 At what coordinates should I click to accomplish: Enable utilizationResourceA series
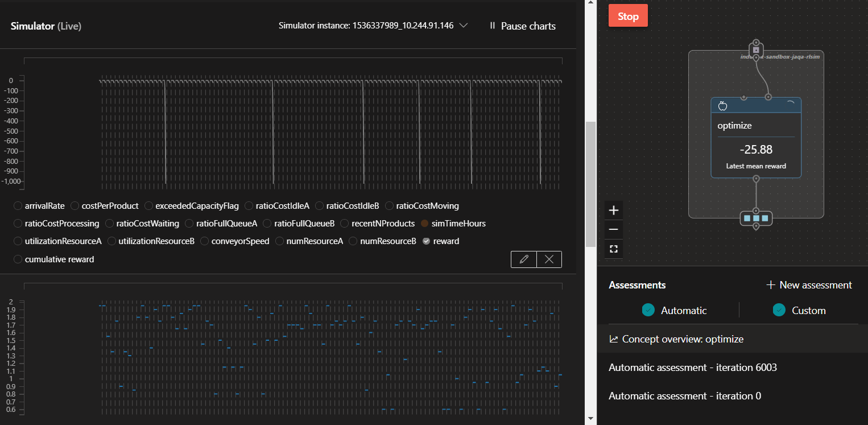point(18,241)
